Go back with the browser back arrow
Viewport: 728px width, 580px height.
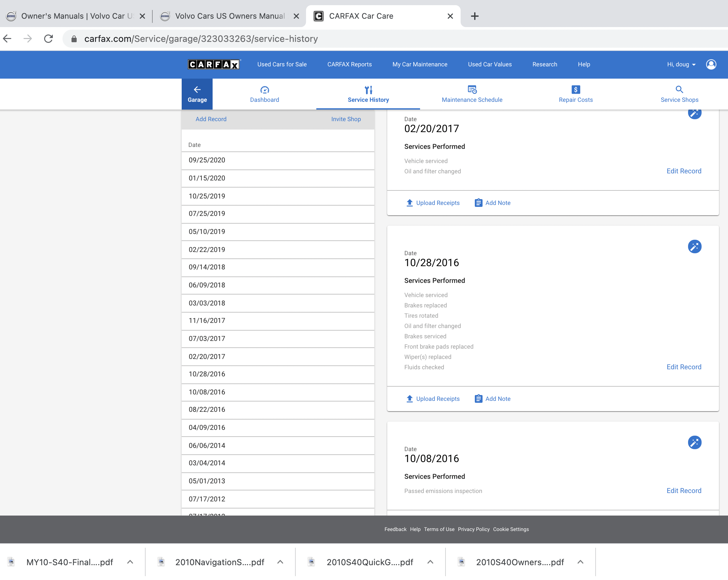click(7, 39)
